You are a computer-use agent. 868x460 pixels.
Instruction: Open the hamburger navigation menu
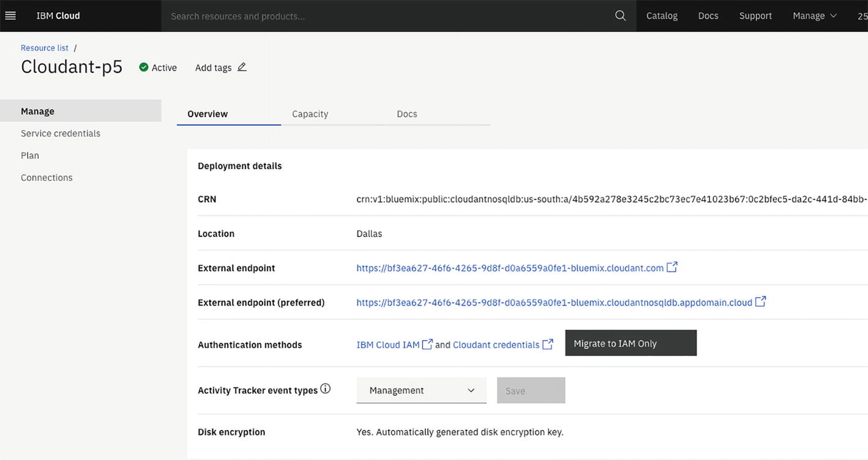[10, 16]
